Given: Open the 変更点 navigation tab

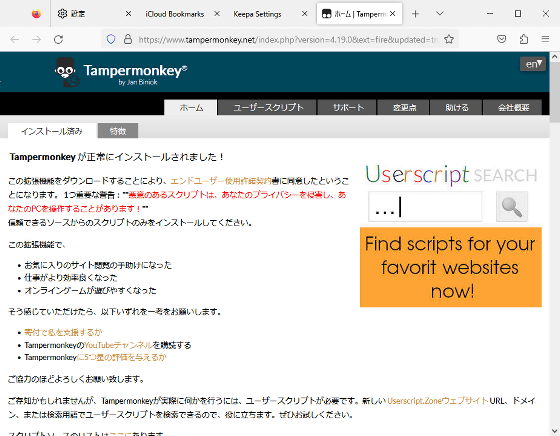Looking at the screenshot, I should point(404,107).
